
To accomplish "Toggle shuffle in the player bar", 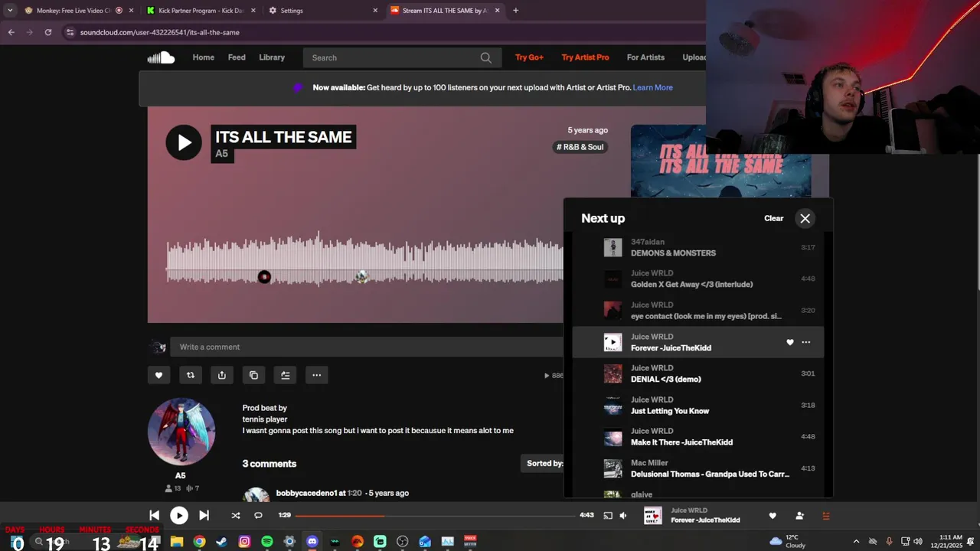I will [236, 516].
